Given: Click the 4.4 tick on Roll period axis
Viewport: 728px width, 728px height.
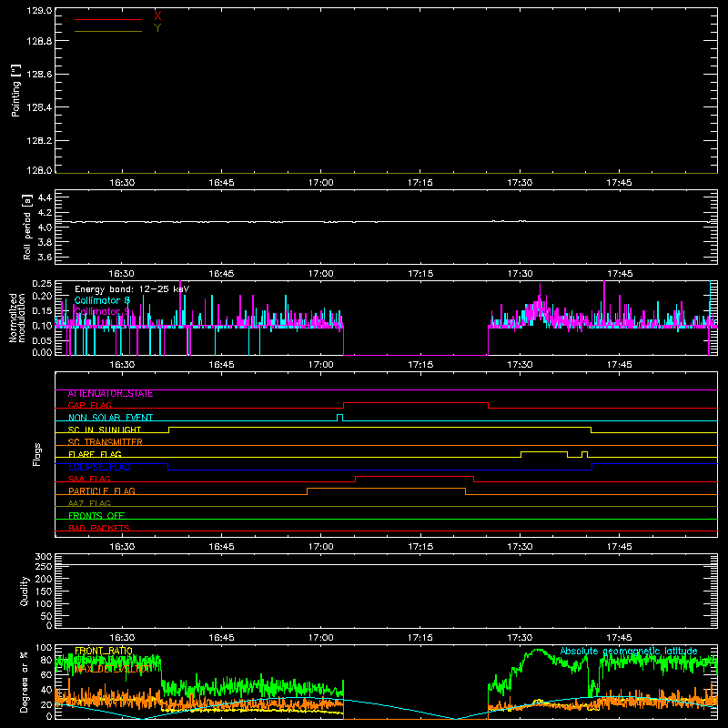Looking at the screenshot, I should (45, 198).
